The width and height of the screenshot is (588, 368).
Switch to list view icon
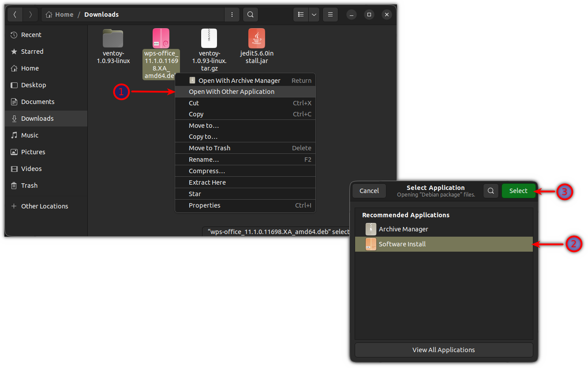point(301,15)
